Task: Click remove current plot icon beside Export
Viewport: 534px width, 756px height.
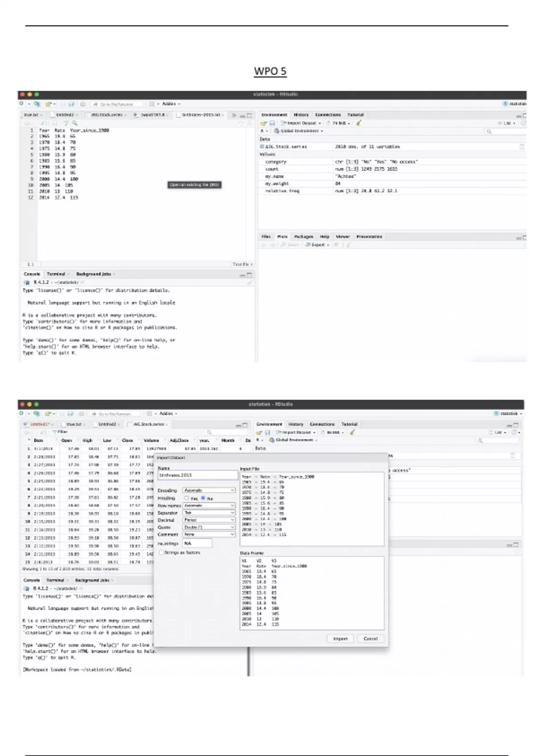Action: point(336,245)
